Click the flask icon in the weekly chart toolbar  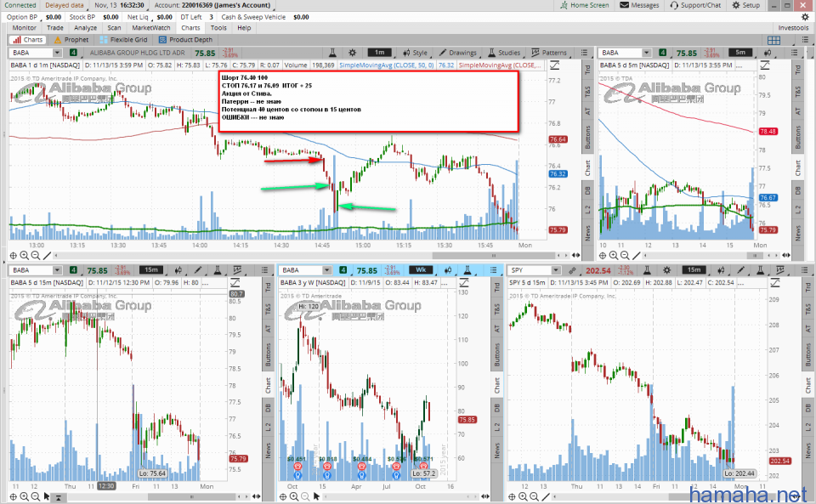[467, 270]
